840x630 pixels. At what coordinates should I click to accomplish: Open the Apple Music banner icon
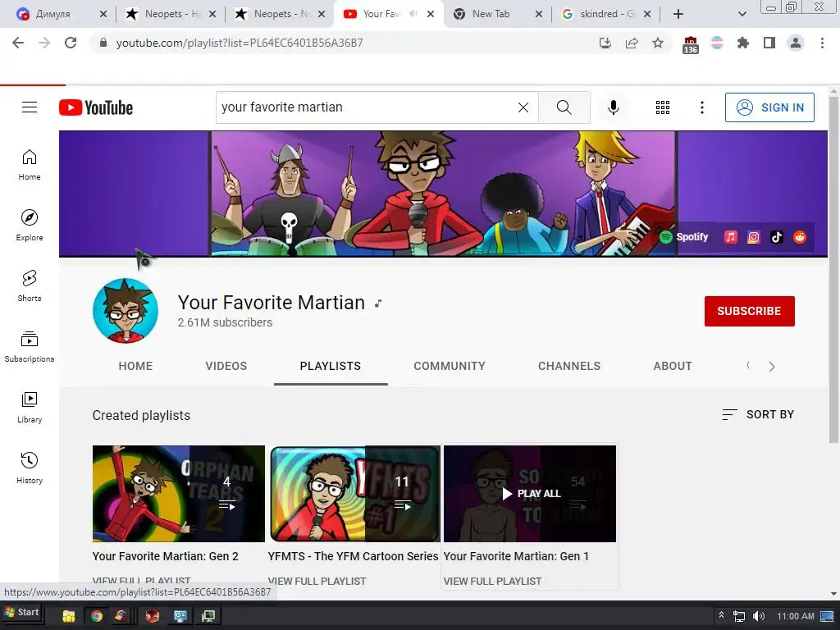[x=731, y=237]
